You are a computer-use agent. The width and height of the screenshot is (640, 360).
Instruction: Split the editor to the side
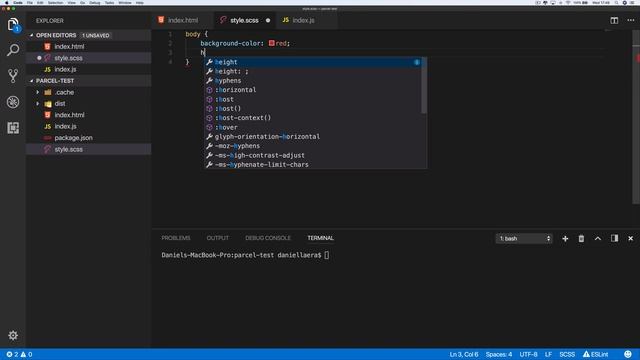coord(614,20)
